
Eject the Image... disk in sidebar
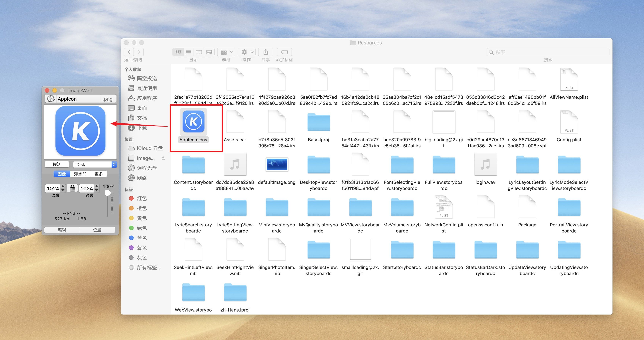pyautogui.click(x=163, y=158)
